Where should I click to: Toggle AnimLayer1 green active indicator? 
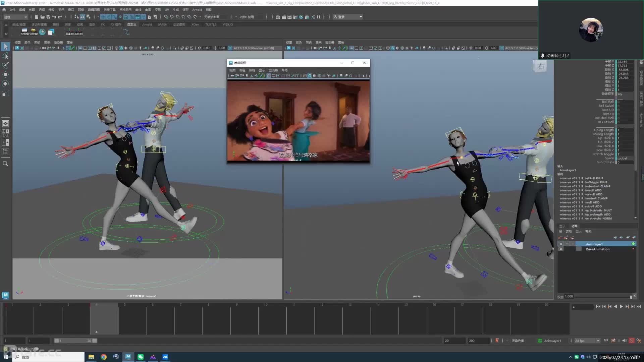tap(633, 244)
